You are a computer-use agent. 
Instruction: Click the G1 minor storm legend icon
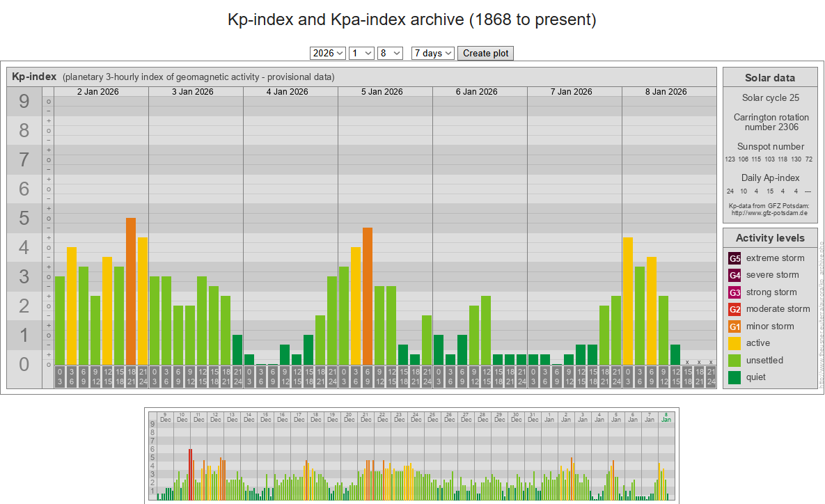point(734,326)
